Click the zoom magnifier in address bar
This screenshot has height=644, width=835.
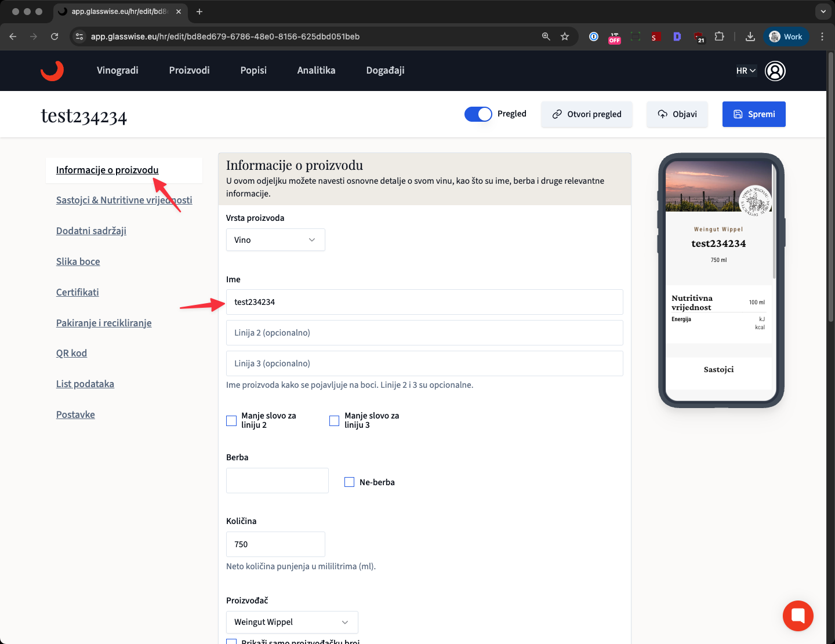(546, 37)
